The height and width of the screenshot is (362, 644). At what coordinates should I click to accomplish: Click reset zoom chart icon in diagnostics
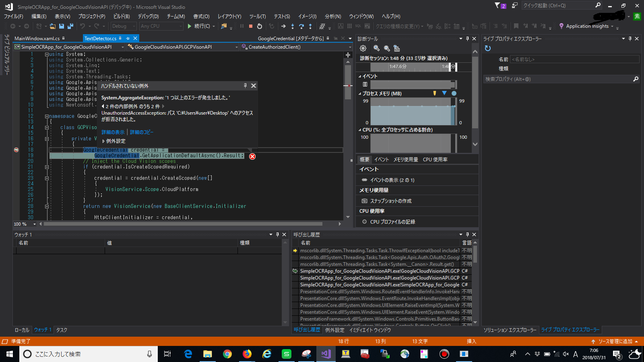point(397,48)
